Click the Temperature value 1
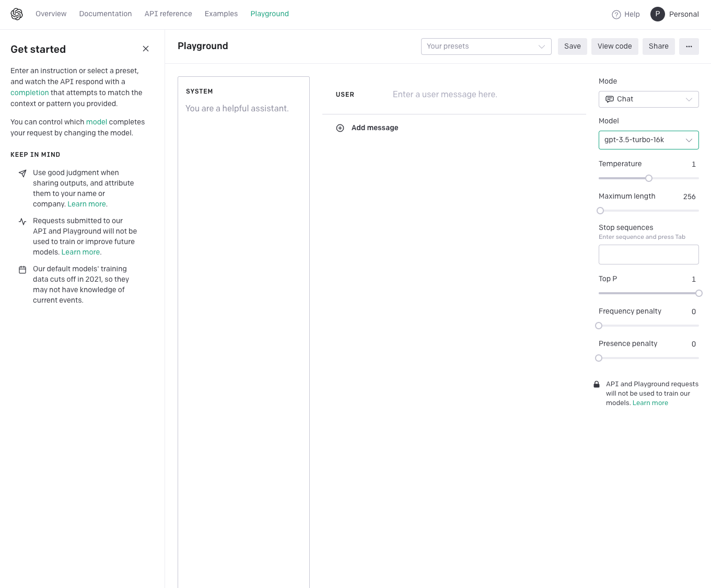This screenshot has width=711, height=588. (x=694, y=165)
